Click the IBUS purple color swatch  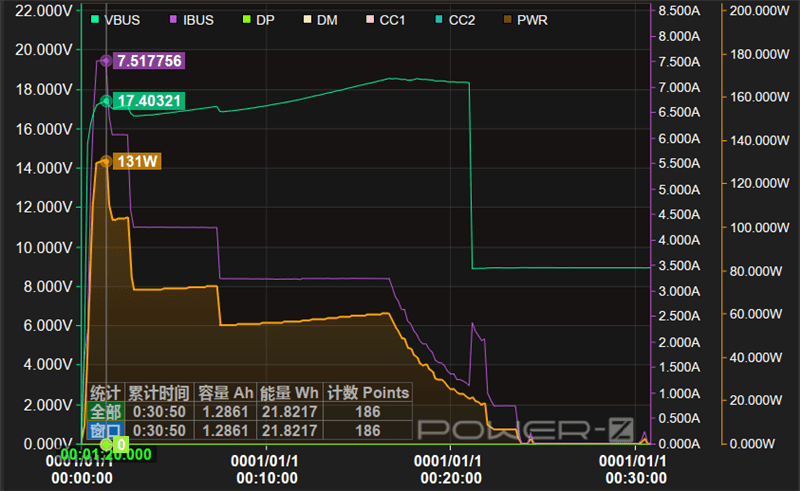click(173, 19)
